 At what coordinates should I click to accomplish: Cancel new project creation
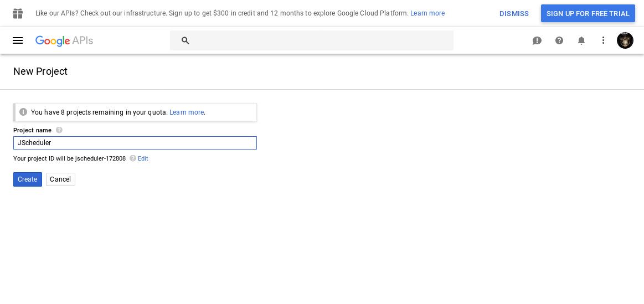tap(60, 179)
